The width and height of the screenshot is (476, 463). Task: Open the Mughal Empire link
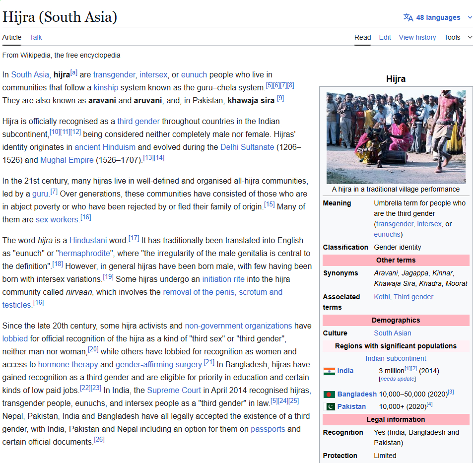click(x=67, y=160)
